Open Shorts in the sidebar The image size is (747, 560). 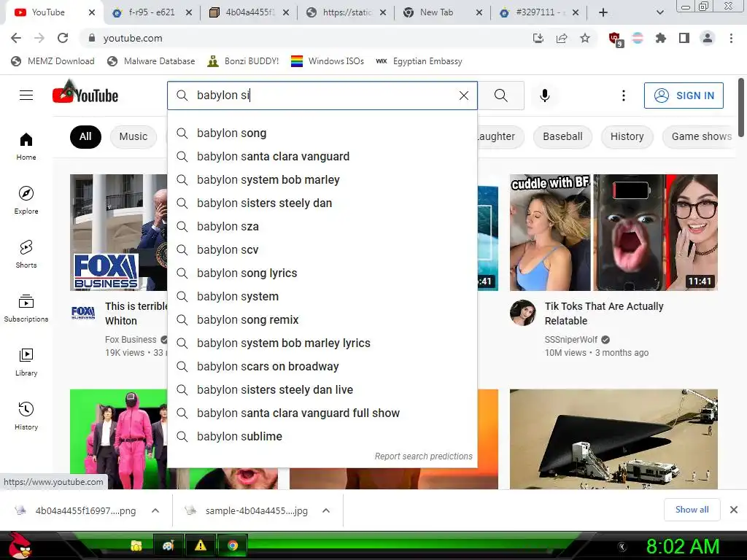(26, 254)
